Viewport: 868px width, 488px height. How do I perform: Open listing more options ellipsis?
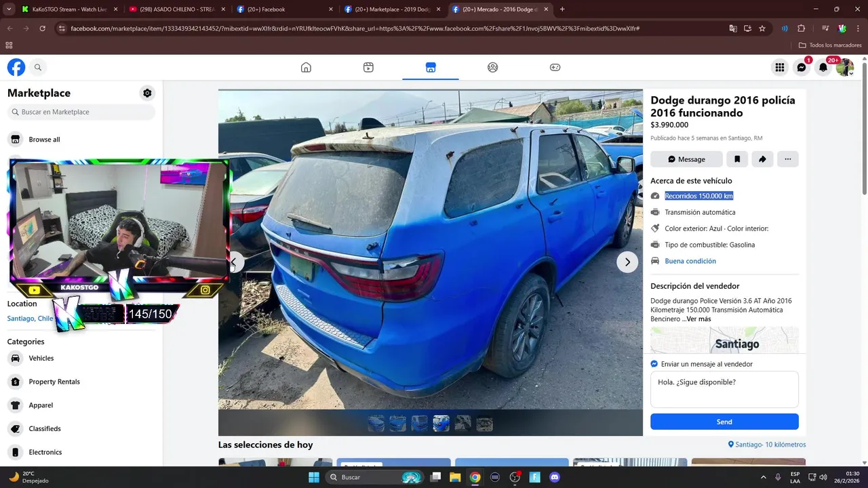[x=787, y=159]
